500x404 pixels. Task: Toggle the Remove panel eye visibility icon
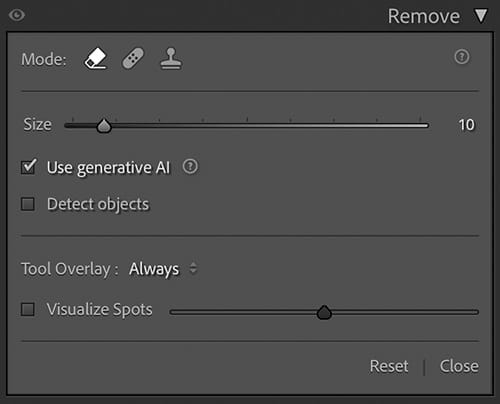point(17,15)
